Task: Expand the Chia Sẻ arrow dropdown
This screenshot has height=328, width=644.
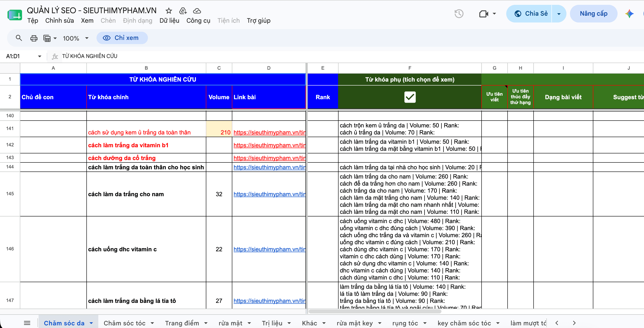Action: tap(559, 14)
